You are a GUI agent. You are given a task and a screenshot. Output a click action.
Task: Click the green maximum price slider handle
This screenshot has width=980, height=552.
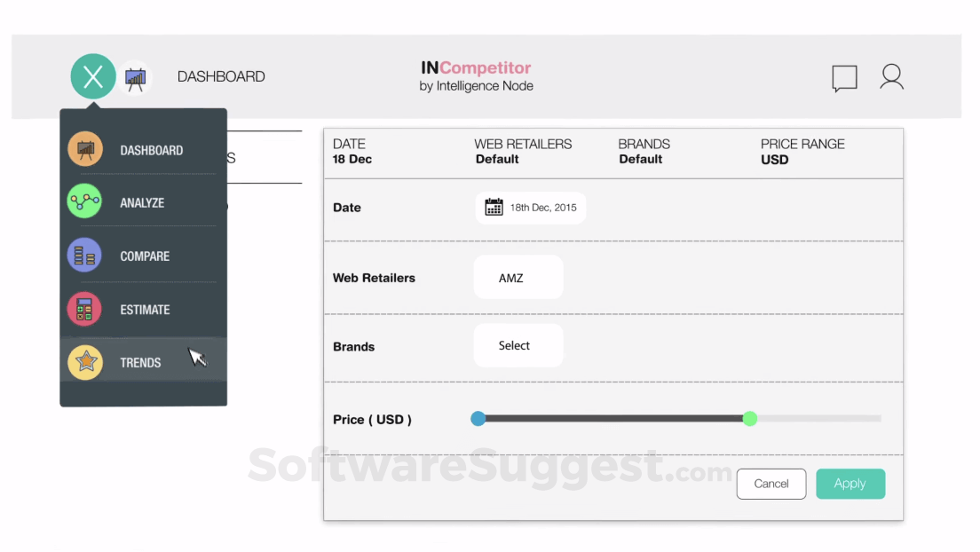tap(750, 418)
